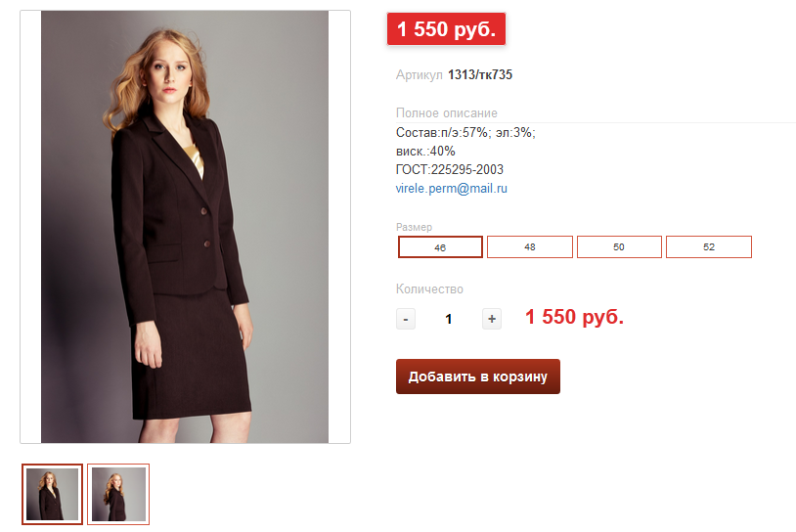Click the Полное описание heading
796x532 pixels.
[x=447, y=113]
